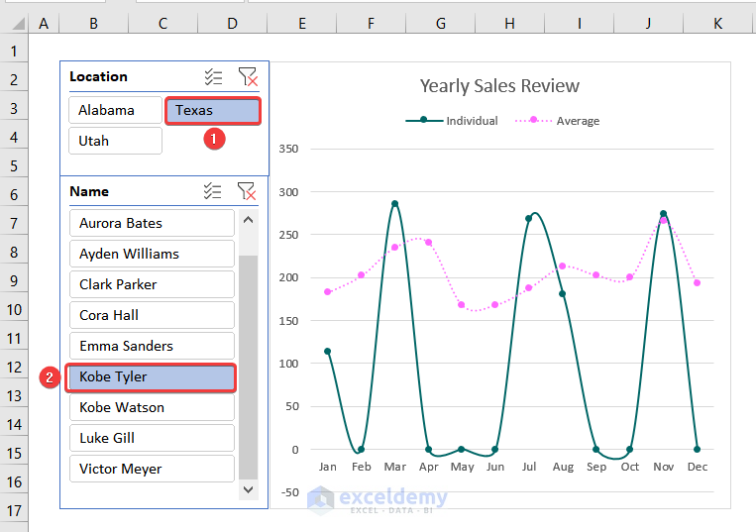Select the Yearly Sales Review chart title
This screenshot has width=756, height=532.
coord(499,86)
